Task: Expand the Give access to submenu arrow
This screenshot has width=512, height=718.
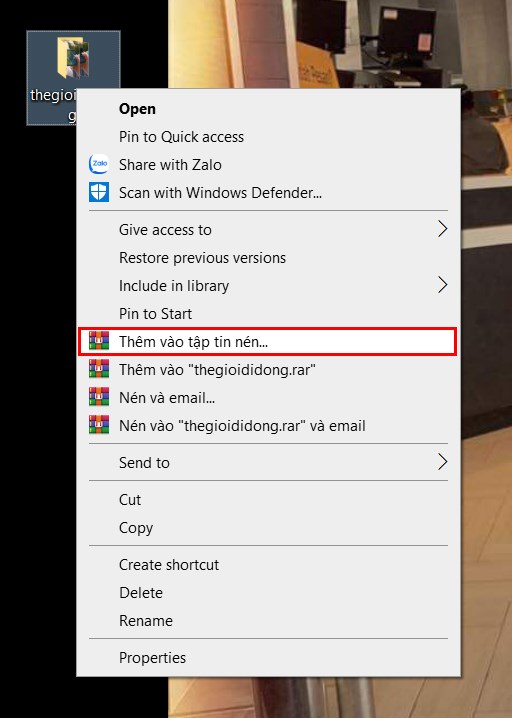Action: [442, 229]
